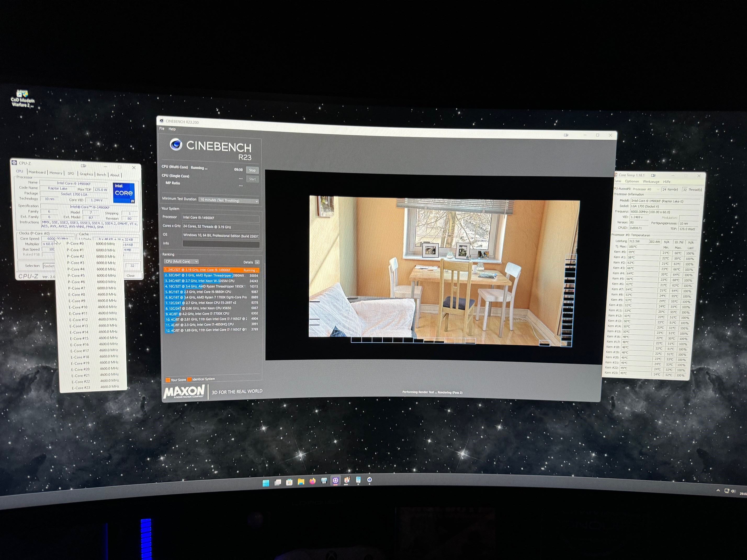The width and height of the screenshot is (747, 560).
Task: Open the CPU (Multi Core) ranking dropdown
Action: (181, 262)
